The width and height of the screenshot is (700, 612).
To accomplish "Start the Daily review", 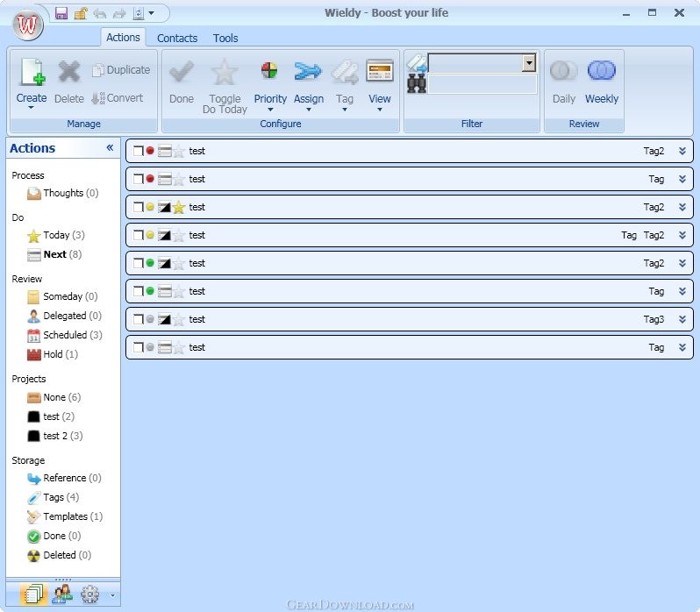I will [x=564, y=82].
